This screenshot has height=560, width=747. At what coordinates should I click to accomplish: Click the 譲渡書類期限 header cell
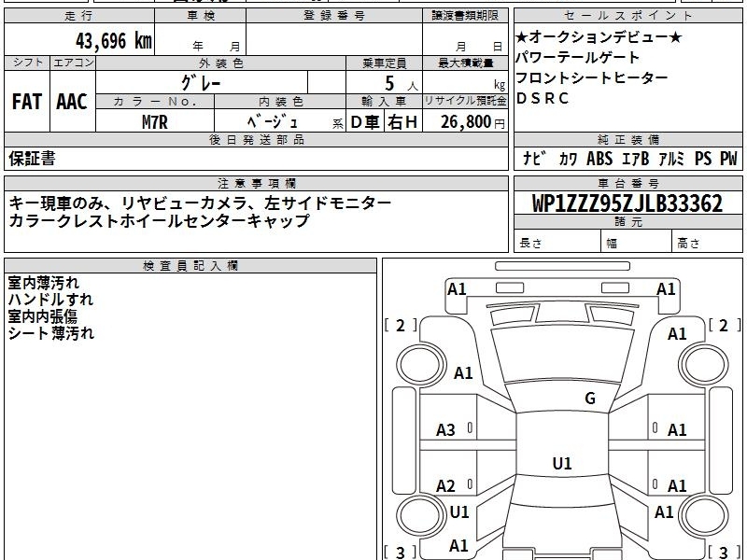465,16
